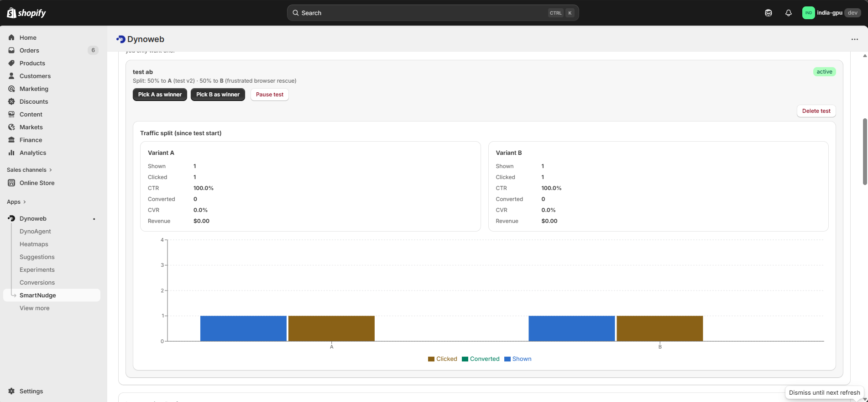Toggle the Converted series in the chart legend

[x=481, y=359]
